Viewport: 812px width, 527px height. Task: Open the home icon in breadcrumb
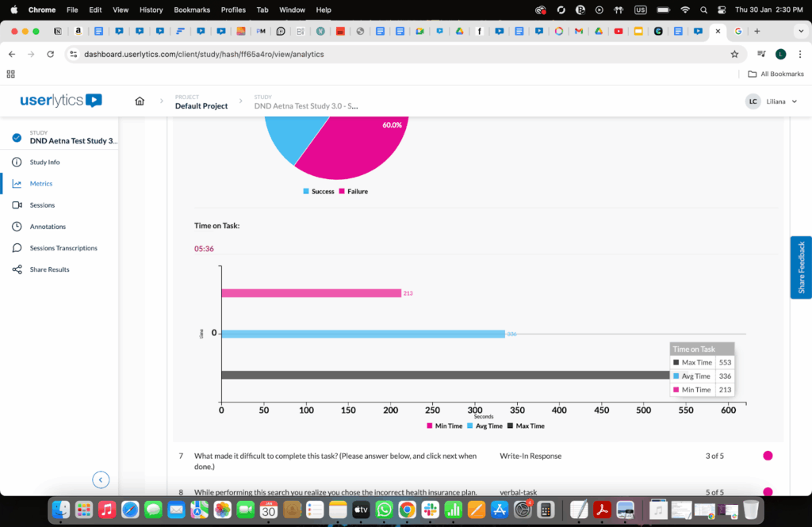(140, 101)
